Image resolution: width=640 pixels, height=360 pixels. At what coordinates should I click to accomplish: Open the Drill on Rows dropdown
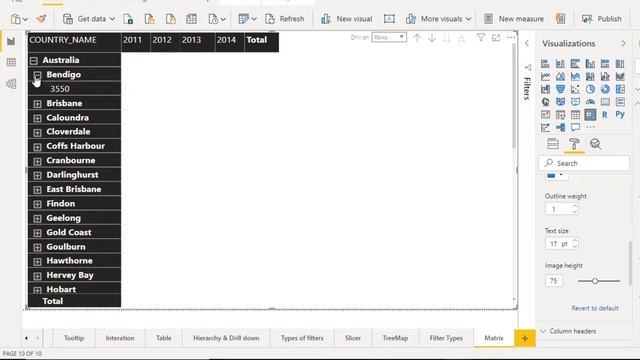(x=389, y=37)
